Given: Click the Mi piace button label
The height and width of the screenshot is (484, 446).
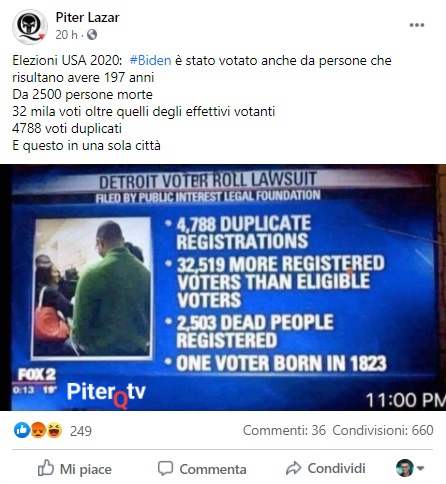Looking at the screenshot, I should click(86, 469).
